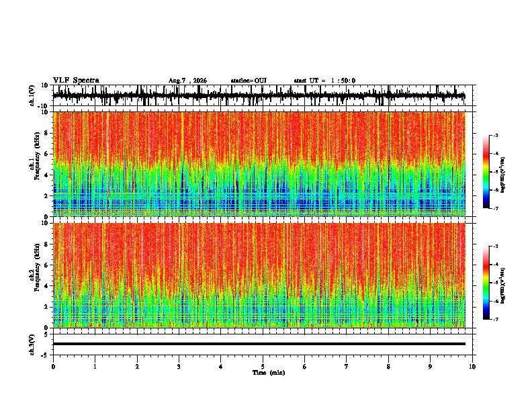Click the "-7" label on ch.1 color scale
The height and width of the screenshot is (411, 532).
click(x=495, y=208)
